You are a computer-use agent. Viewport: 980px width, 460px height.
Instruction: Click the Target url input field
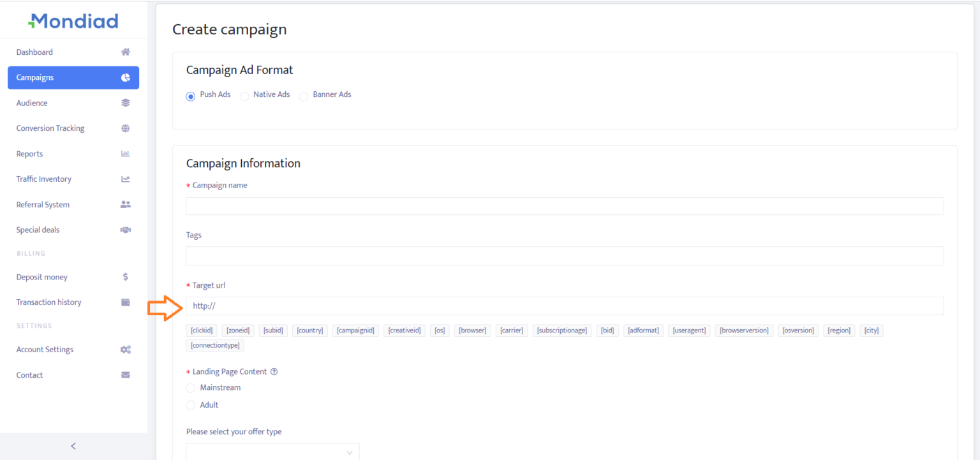pos(564,306)
